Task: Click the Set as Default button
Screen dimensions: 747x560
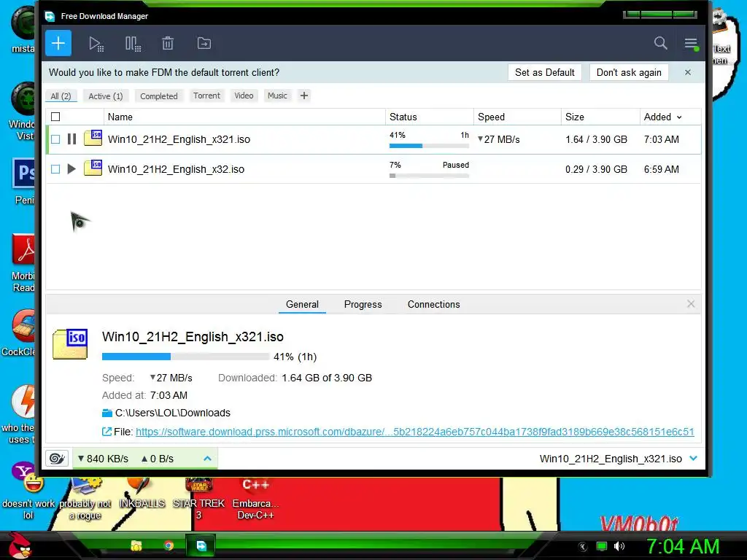Action: click(544, 72)
